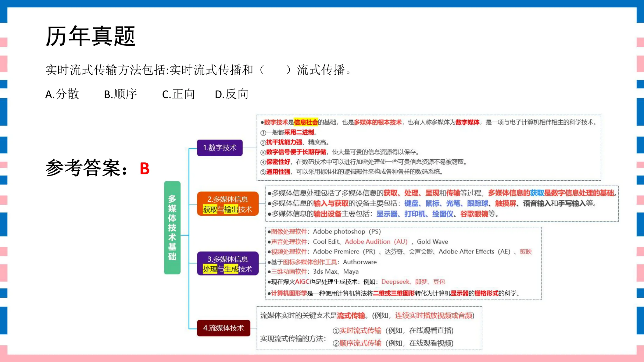644x362 pixels.
Task: Click Adobe Audition (AU) text
Action: [x=376, y=242]
